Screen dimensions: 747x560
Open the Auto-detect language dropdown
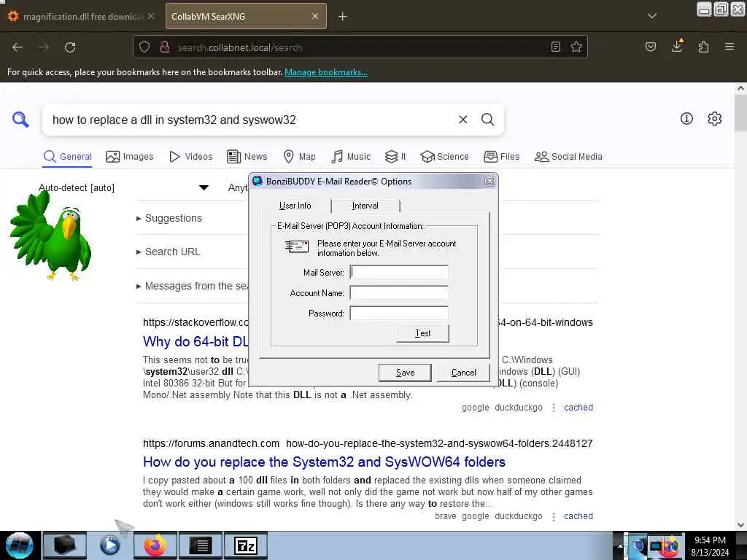(x=124, y=187)
